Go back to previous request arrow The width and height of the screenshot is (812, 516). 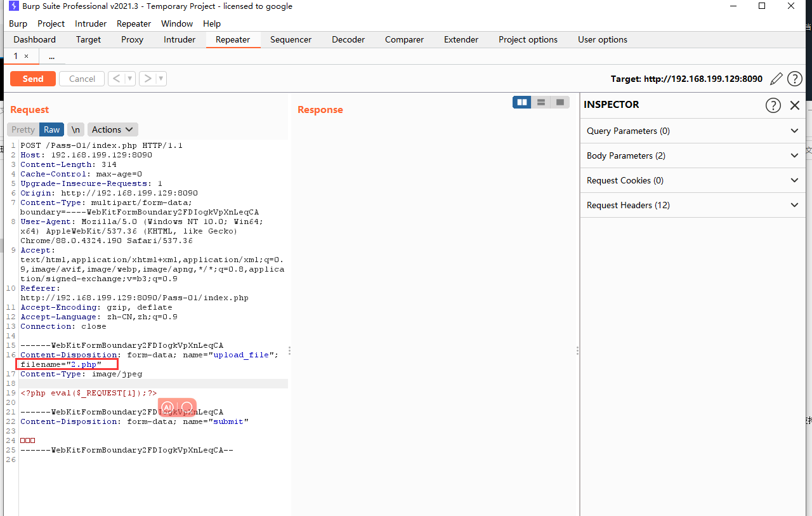116,79
